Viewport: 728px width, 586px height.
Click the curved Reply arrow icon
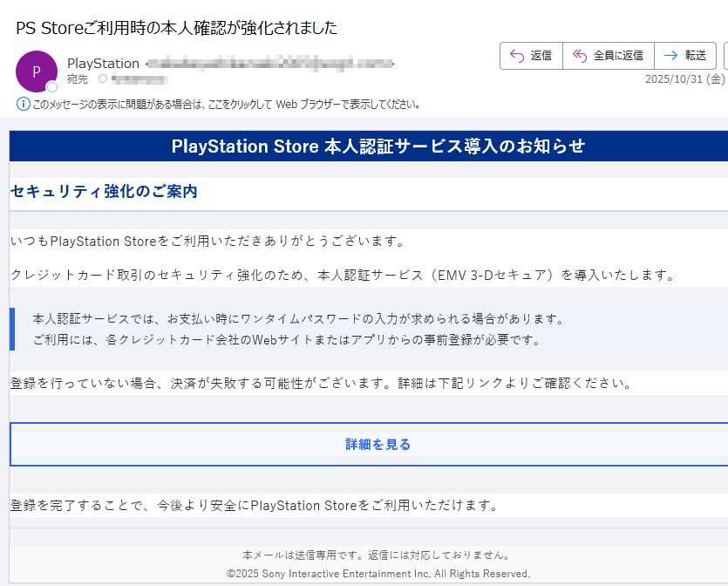514,55
